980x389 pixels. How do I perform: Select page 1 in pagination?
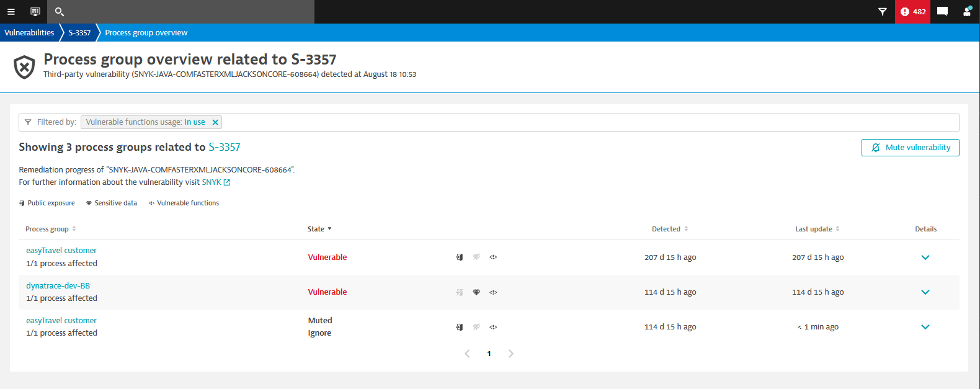point(489,354)
